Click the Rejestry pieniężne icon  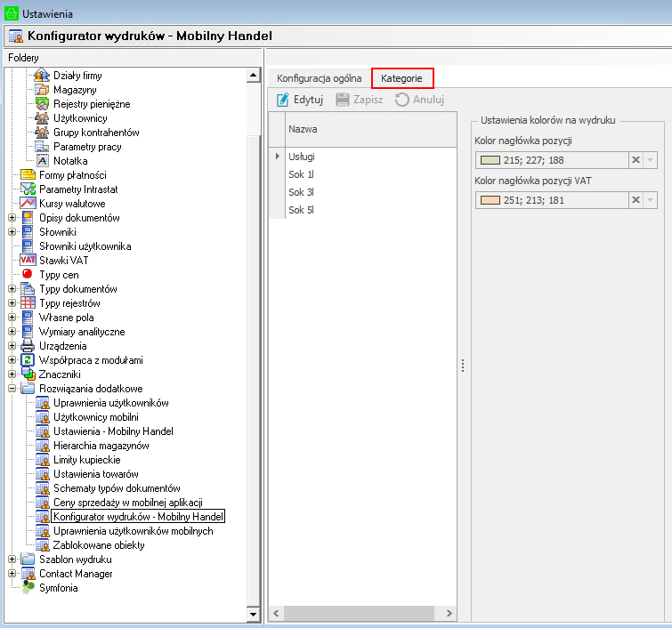point(41,104)
